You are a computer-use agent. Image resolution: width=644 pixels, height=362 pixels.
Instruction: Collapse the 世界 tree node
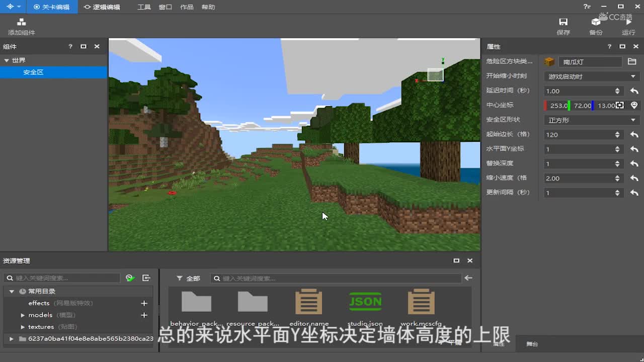click(7, 60)
